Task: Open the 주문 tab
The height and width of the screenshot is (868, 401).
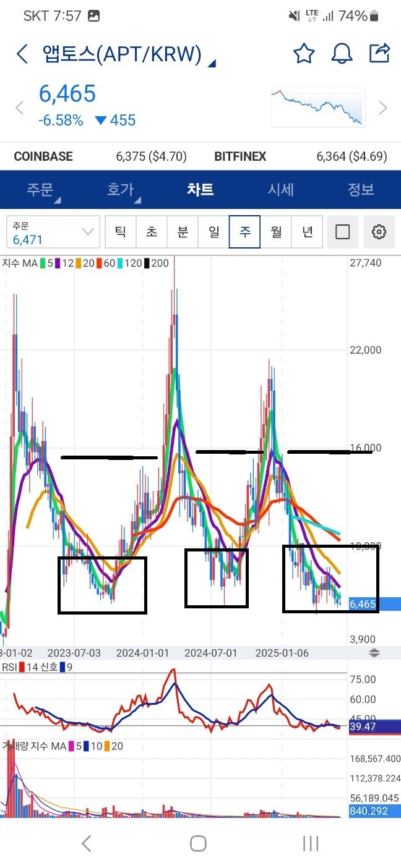Action: tap(40, 189)
